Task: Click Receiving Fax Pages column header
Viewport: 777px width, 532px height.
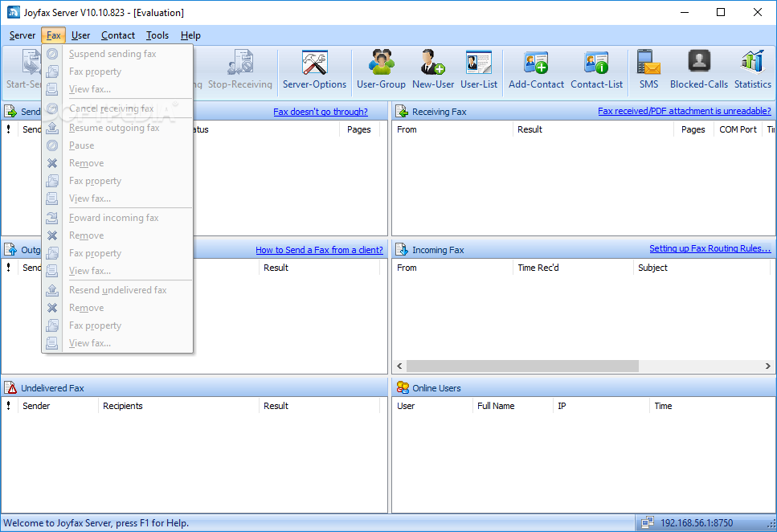Action: coord(693,129)
